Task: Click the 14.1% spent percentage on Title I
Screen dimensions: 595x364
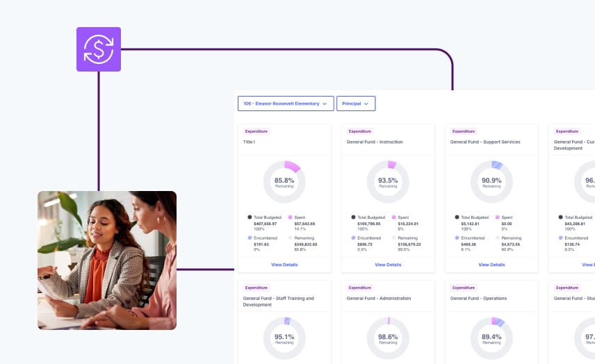Action: 300,229
